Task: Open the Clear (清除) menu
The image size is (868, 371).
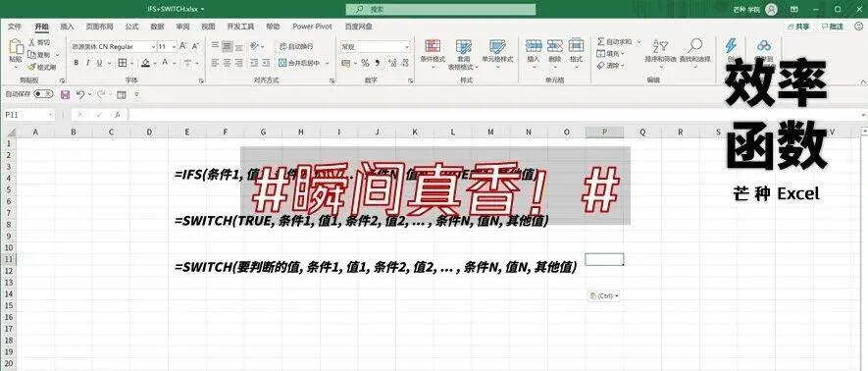Action: point(611,66)
